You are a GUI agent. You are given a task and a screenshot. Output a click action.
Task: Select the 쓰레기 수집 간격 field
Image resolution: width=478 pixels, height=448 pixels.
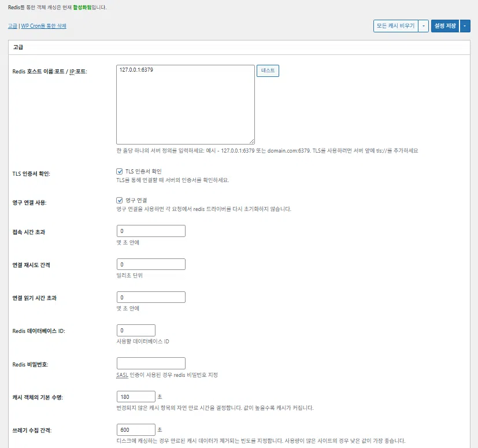click(x=136, y=430)
